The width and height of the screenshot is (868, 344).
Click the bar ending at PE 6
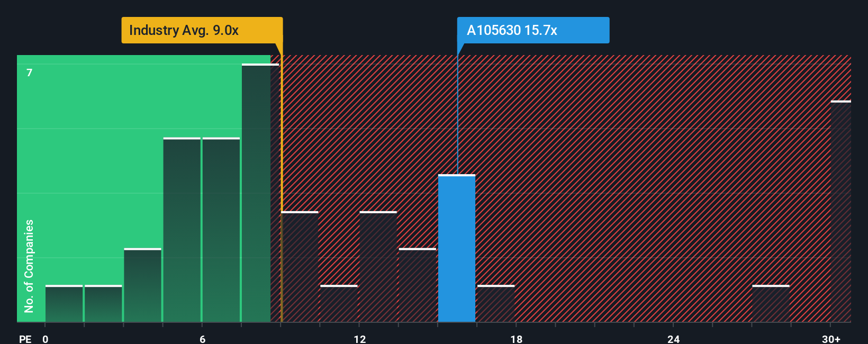point(182,230)
